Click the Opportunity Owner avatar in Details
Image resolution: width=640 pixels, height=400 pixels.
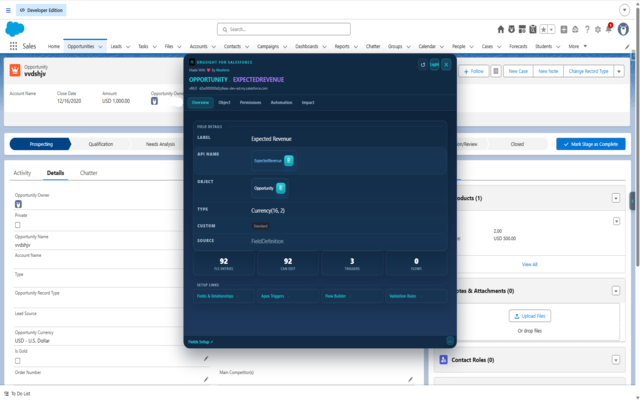point(18,204)
